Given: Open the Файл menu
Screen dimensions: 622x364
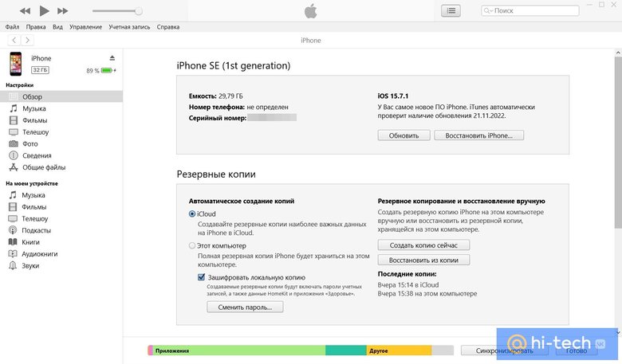Looking at the screenshot, I should [x=12, y=27].
